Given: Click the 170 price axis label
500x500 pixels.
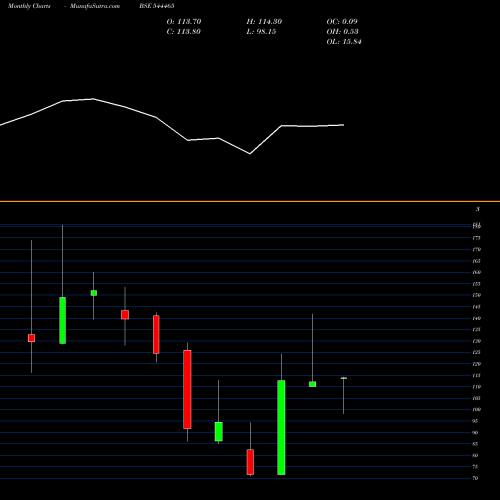Looking at the screenshot, I should [x=476, y=249].
